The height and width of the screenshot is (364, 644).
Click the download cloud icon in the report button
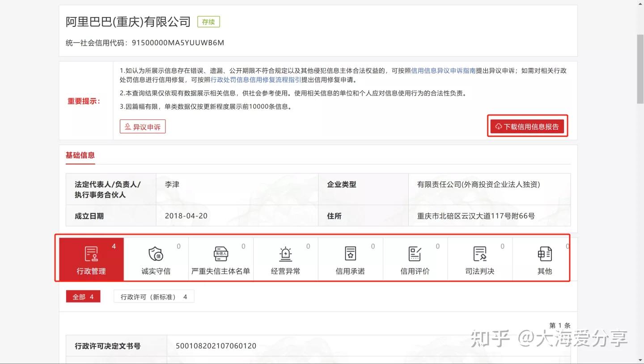(x=498, y=126)
